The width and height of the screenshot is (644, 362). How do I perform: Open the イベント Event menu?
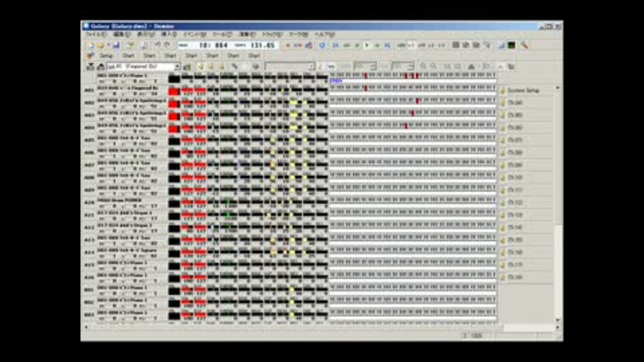(195, 34)
